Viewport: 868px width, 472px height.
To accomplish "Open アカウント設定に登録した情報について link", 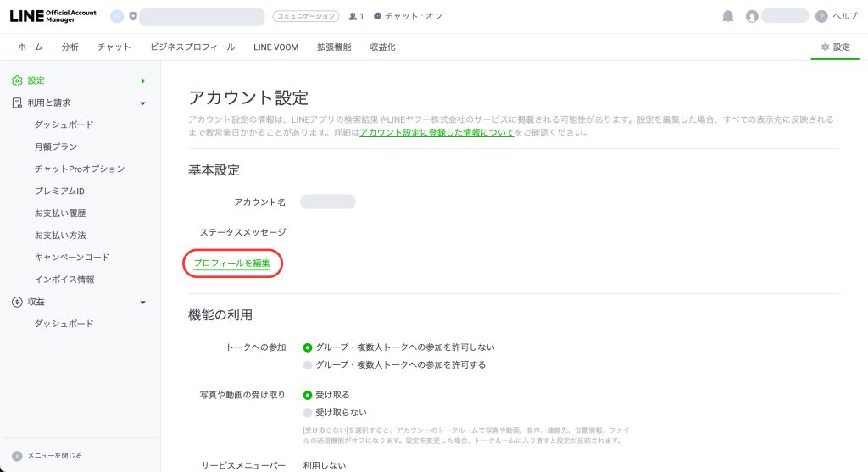I will (x=437, y=133).
